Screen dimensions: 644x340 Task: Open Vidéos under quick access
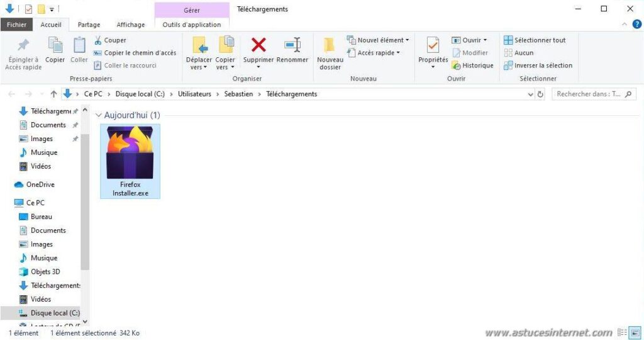36,166
